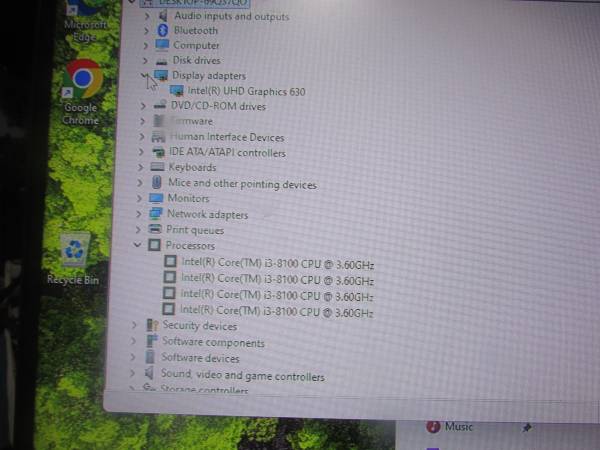Click the Network adapters category icon
Image resolution: width=600 pixels, height=450 pixels.
tap(155, 214)
